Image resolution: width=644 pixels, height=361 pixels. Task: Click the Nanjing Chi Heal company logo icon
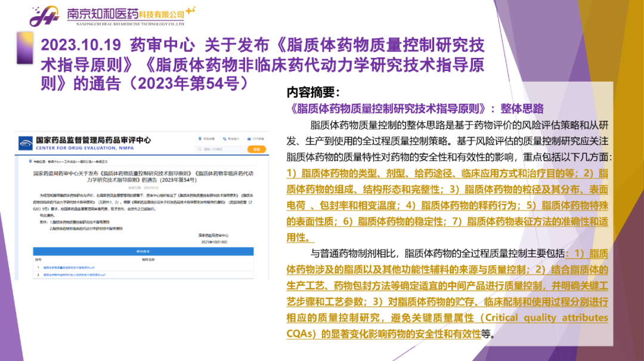tap(44, 16)
